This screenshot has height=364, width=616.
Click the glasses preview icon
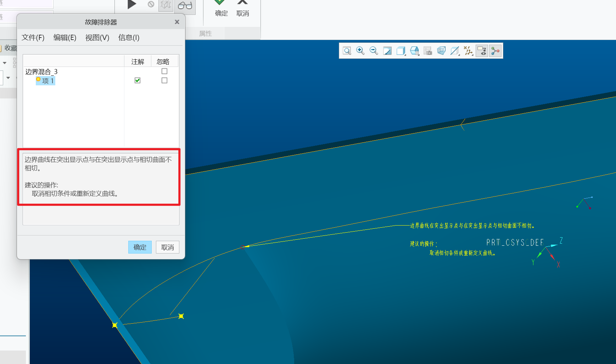(x=185, y=5)
